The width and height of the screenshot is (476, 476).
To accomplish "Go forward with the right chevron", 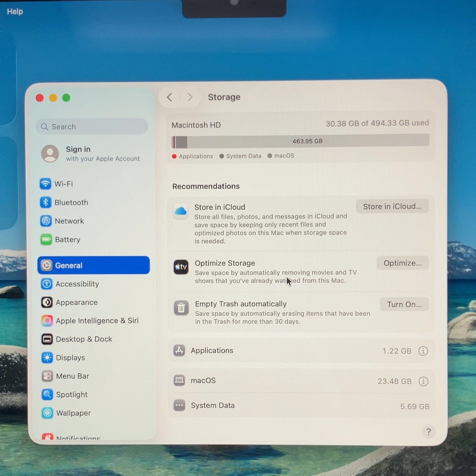I will pos(190,97).
